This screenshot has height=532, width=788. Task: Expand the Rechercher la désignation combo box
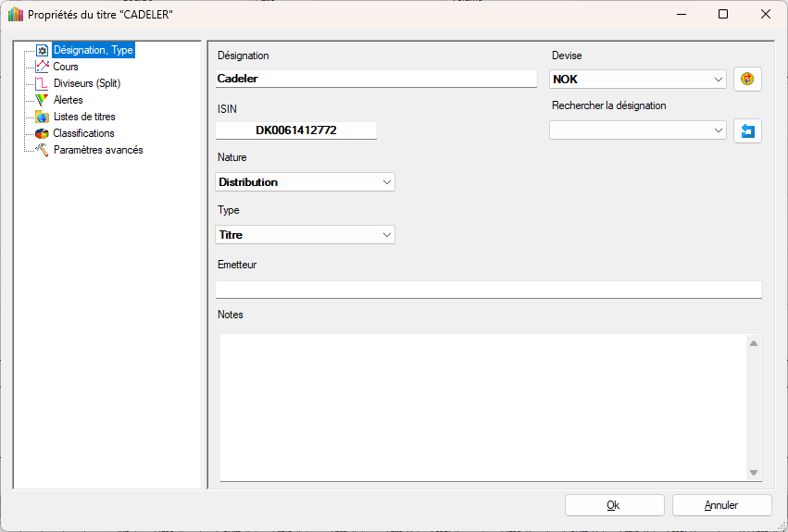719,131
